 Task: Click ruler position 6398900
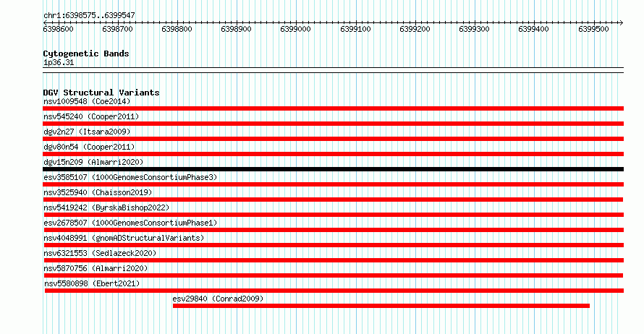tap(236, 29)
